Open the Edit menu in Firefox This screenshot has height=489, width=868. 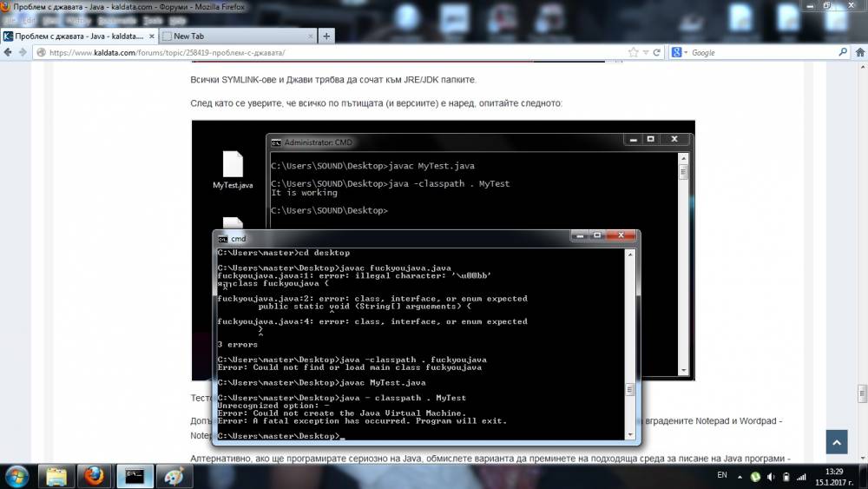28,21
